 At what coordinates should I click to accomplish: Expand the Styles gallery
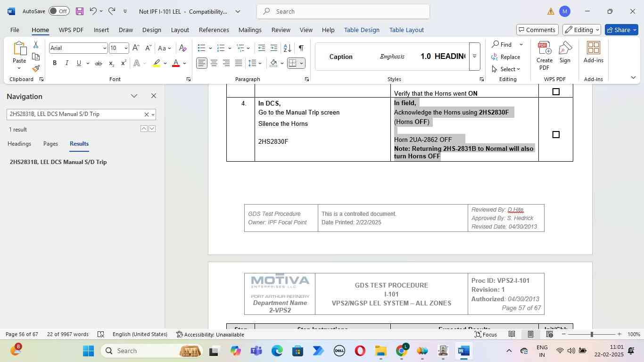475,57
